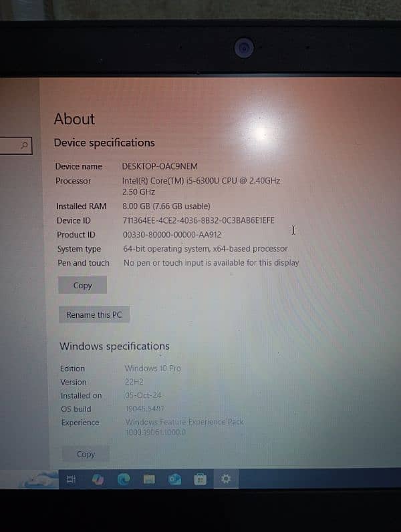
Task: Launch Microsoft Store from the taskbar
Action: click(x=200, y=479)
